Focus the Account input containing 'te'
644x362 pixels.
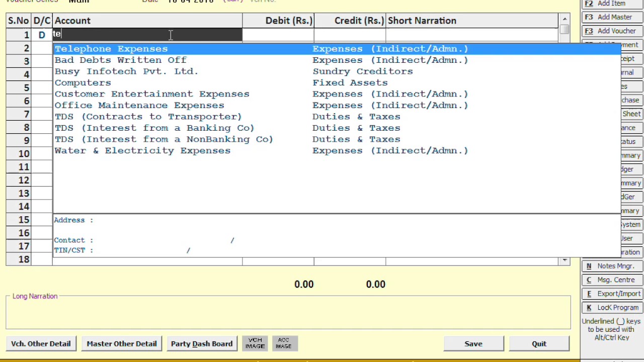pyautogui.click(x=147, y=35)
